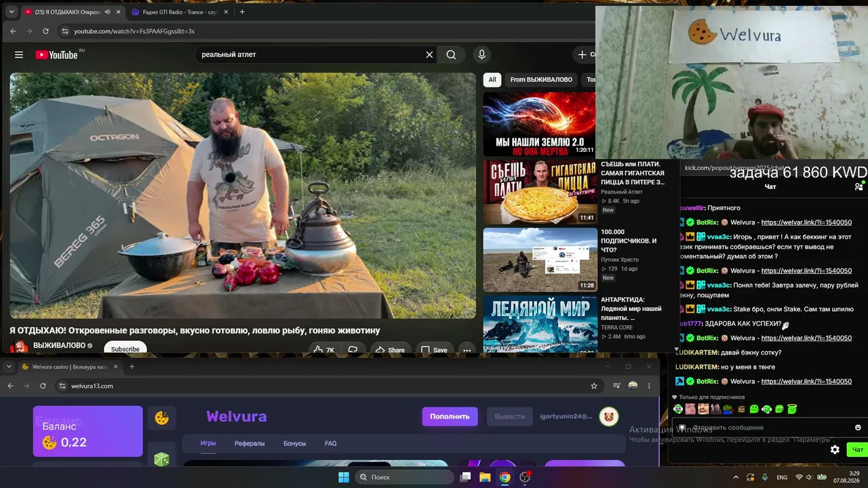Like the video with 7K likes

[323, 350]
